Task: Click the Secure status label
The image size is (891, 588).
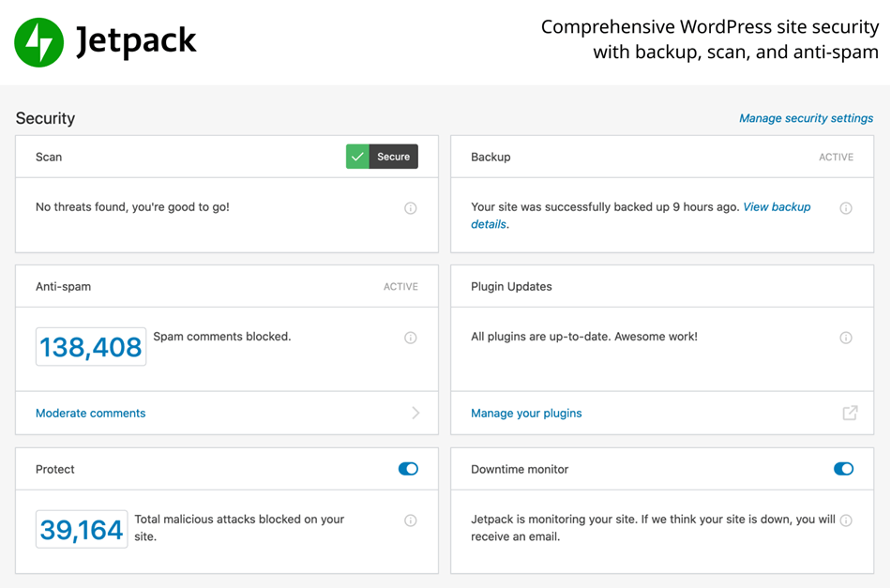Action: click(x=393, y=157)
